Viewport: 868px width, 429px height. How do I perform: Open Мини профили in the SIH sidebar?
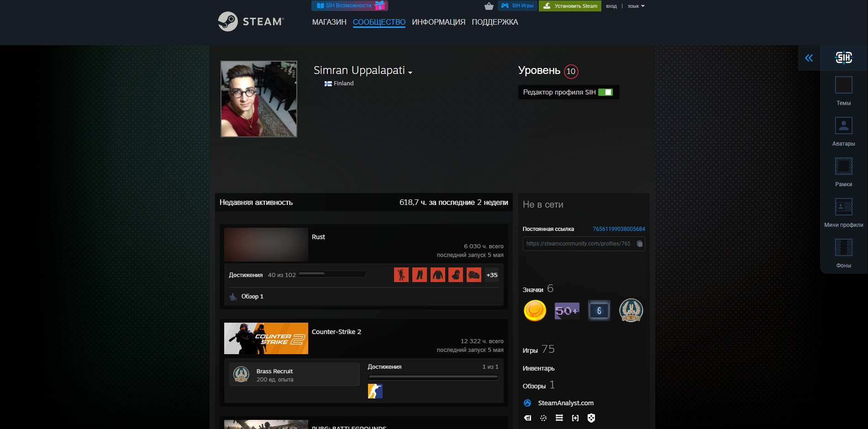point(843,213)
